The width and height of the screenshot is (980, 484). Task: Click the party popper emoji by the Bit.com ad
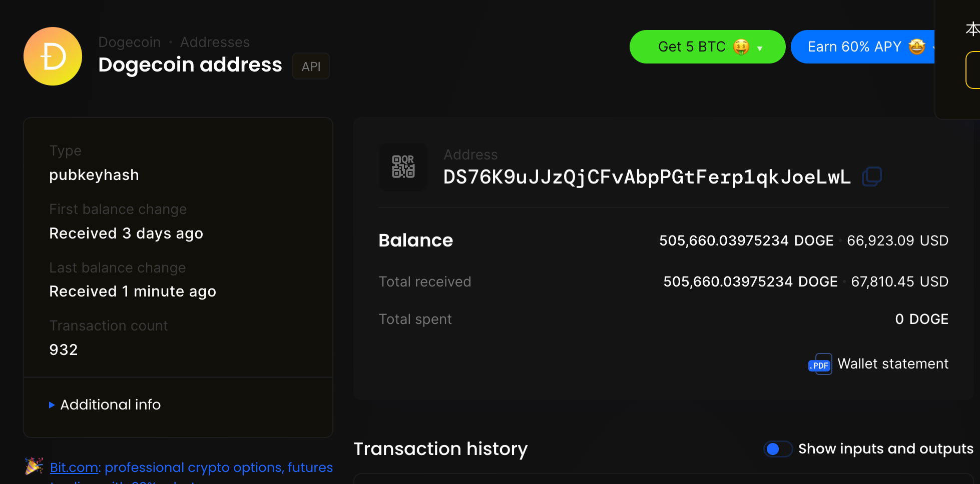[34, 466]
